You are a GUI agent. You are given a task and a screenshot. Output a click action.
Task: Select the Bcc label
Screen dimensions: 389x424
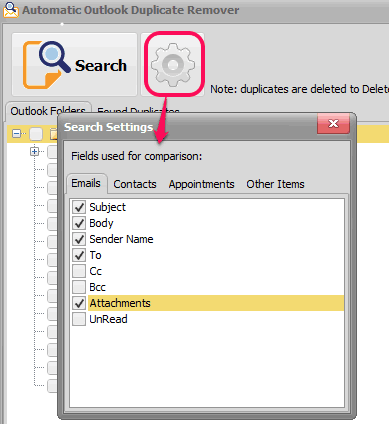[x=97, y=287]
